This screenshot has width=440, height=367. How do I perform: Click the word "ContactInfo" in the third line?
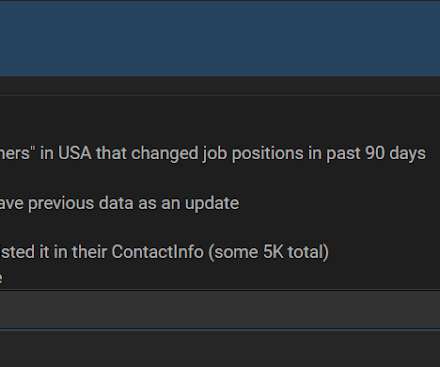coord(157,252)
